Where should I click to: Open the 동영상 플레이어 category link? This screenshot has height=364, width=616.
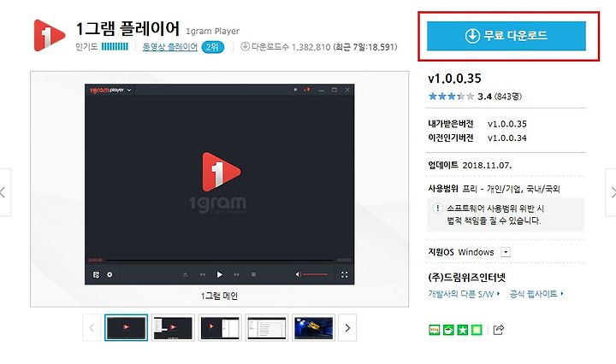coord(169,47)
